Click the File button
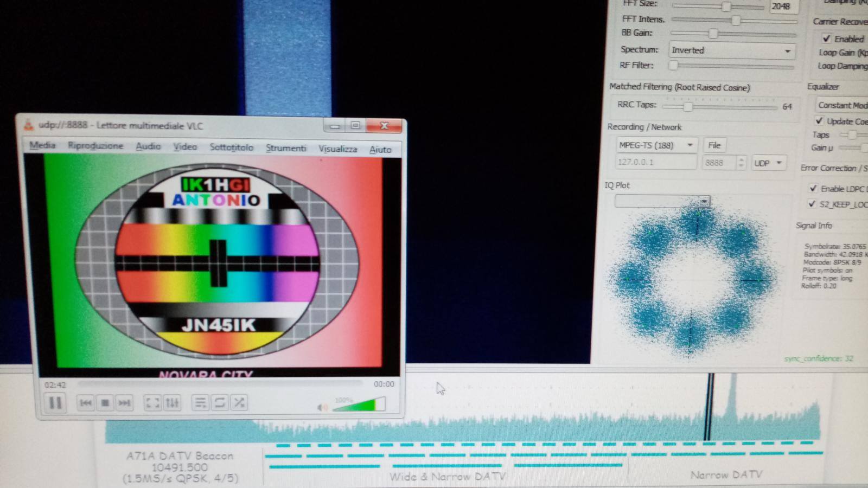Viewport: 868px width, 488px height. (x=714, y=145)
